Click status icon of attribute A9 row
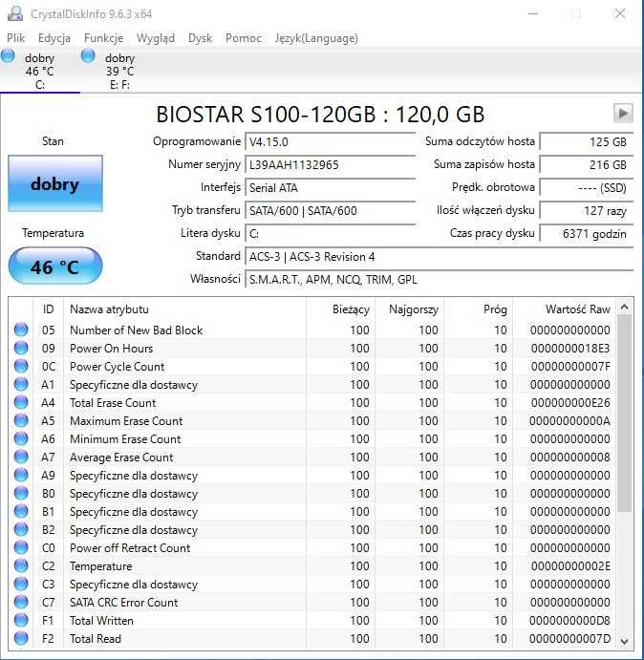 (x=21, y=475)
